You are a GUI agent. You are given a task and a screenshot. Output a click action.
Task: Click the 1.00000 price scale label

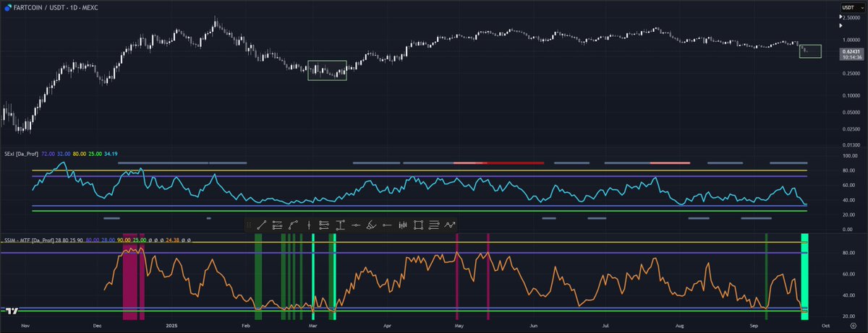[852, 40]
